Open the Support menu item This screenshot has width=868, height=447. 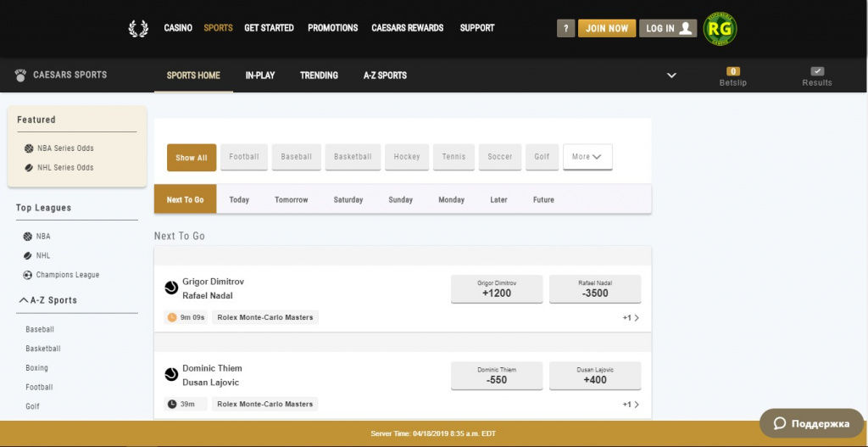click(x=477, y=28)
